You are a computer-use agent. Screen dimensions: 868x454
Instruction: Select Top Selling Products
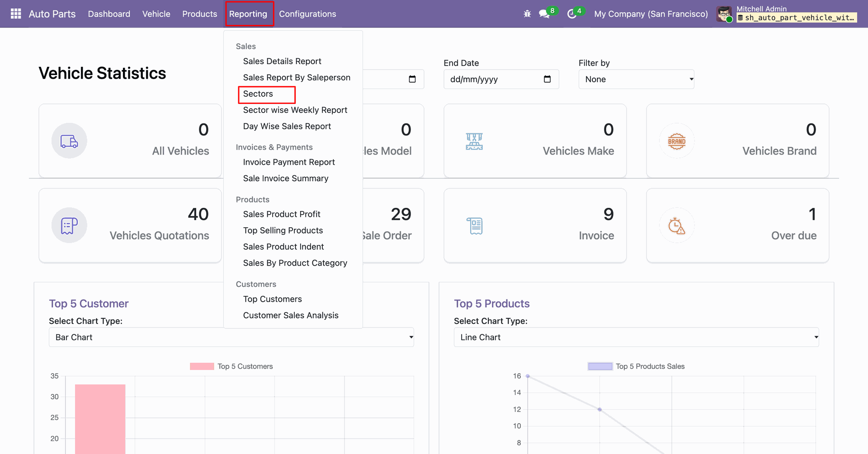(x=283, y=230)
